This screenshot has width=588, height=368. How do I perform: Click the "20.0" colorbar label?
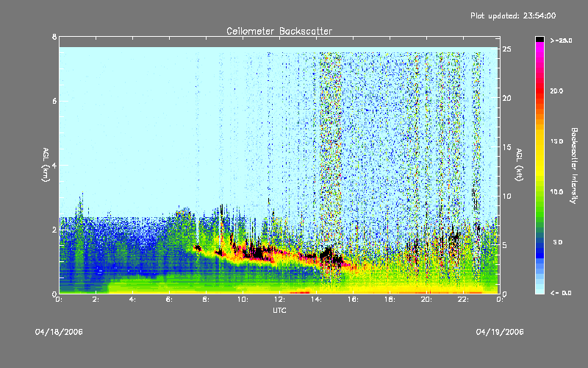click(556, 91)
